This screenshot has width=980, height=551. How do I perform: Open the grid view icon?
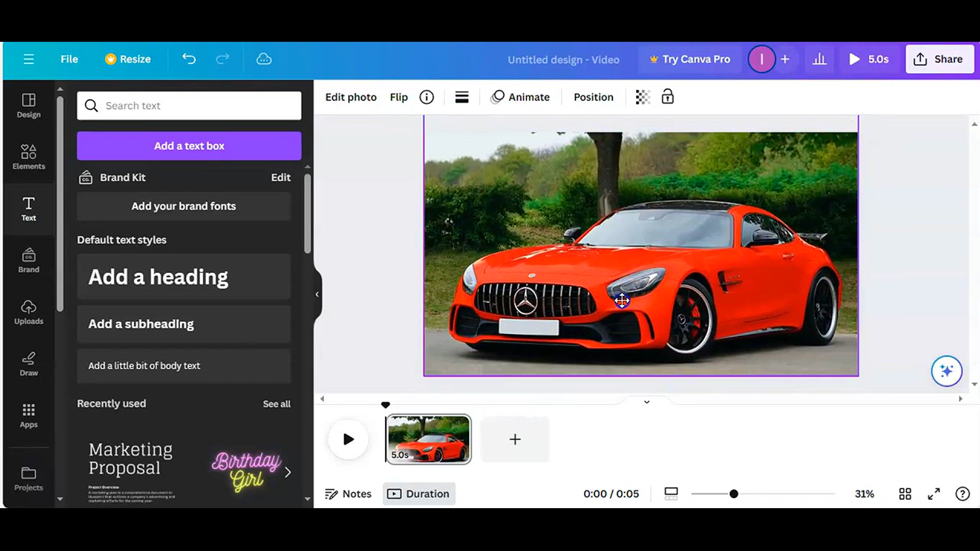905,494
